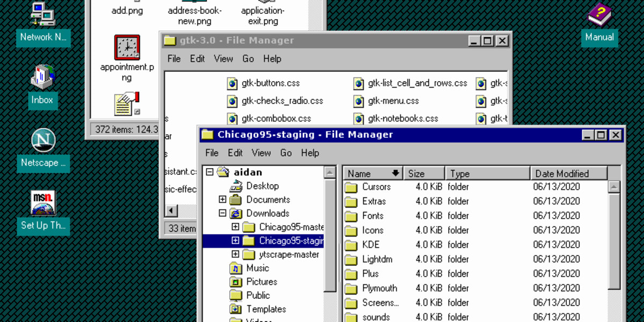The height and width of the screenshot is (322, 644).
Task: Expand the ytscrape-master tree node
Action: coord(235,254)
